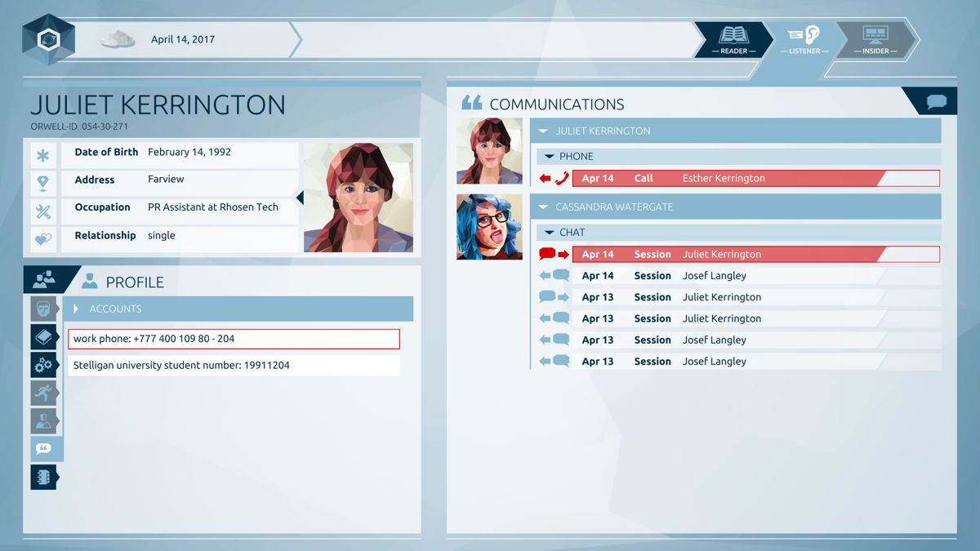This screenshot has width=980, height=551.
Task: Select the highlighted work phone entry
Action: (234, 339)
